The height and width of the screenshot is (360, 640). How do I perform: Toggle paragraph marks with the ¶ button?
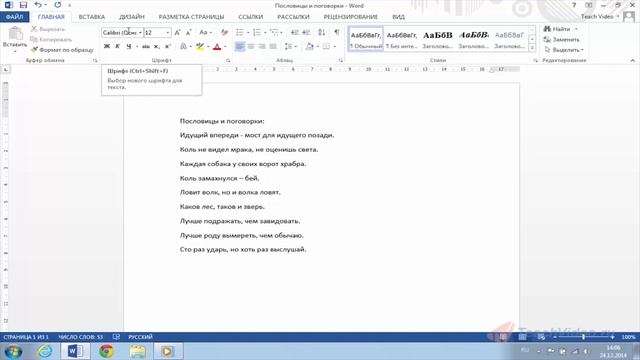(337, 32)
